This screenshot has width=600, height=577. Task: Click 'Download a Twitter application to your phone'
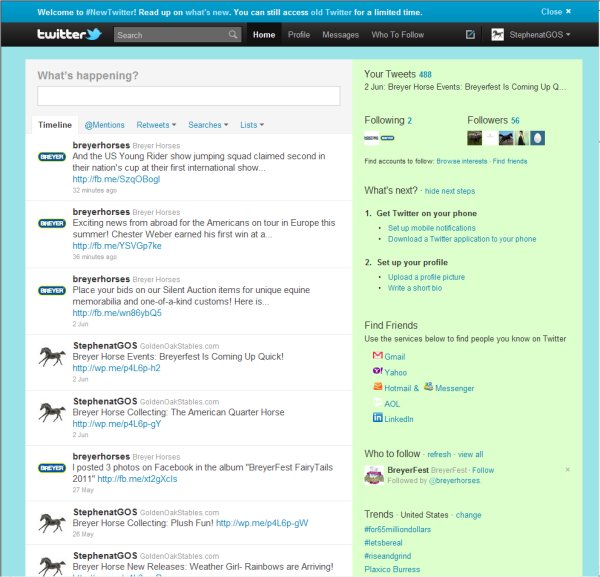pos(462,239)
